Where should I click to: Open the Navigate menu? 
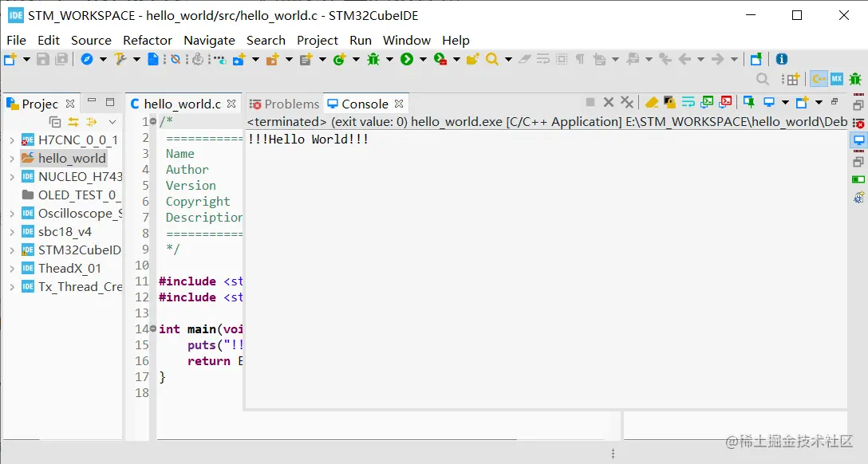(209, 41)
